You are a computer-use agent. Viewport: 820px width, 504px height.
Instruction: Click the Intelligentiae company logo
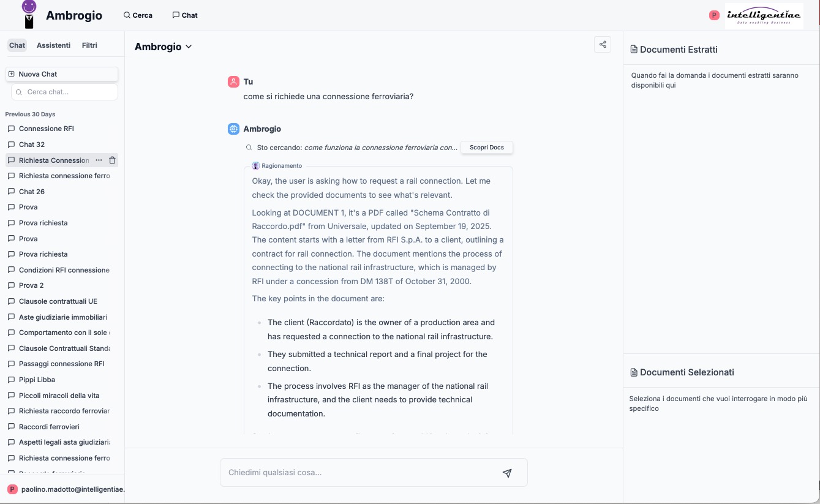tap(764, 16)
